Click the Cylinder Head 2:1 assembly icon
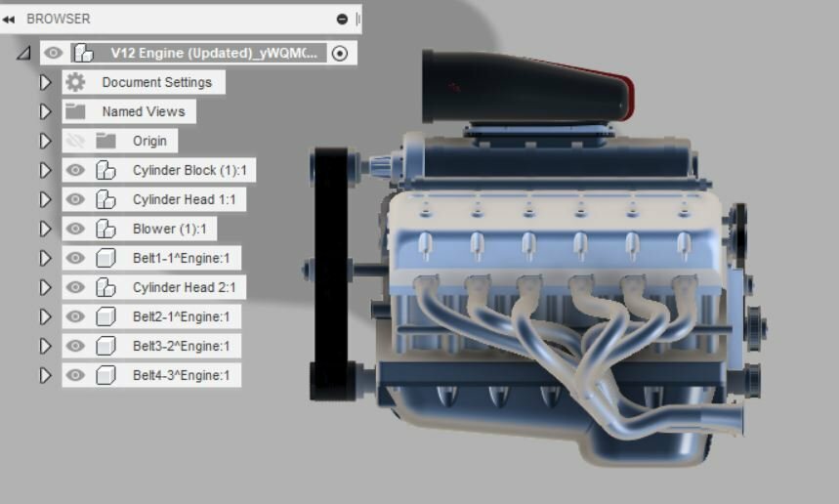The image size is (839, 504). 105,288
